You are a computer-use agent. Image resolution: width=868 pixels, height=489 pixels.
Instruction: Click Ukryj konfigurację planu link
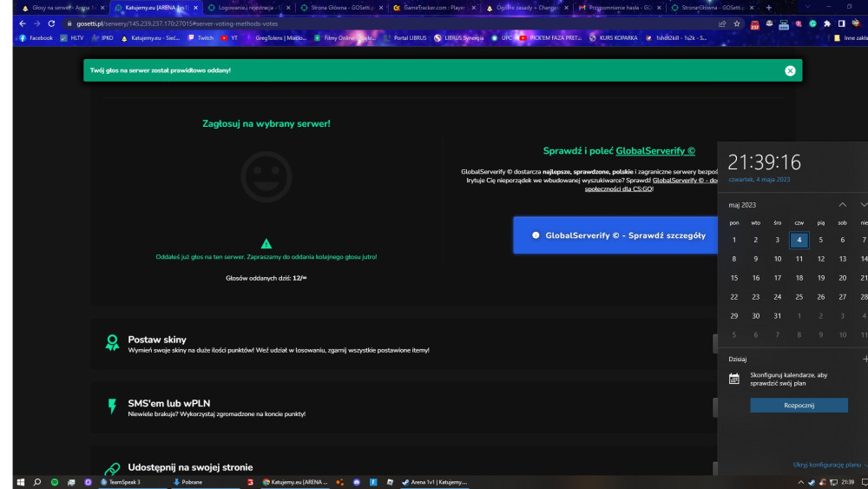tap(827, 465)
